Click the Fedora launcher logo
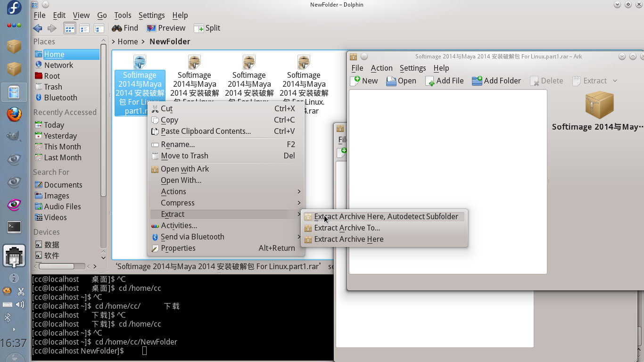This screenshot has width=644, height=362. (x=14, y=8)
